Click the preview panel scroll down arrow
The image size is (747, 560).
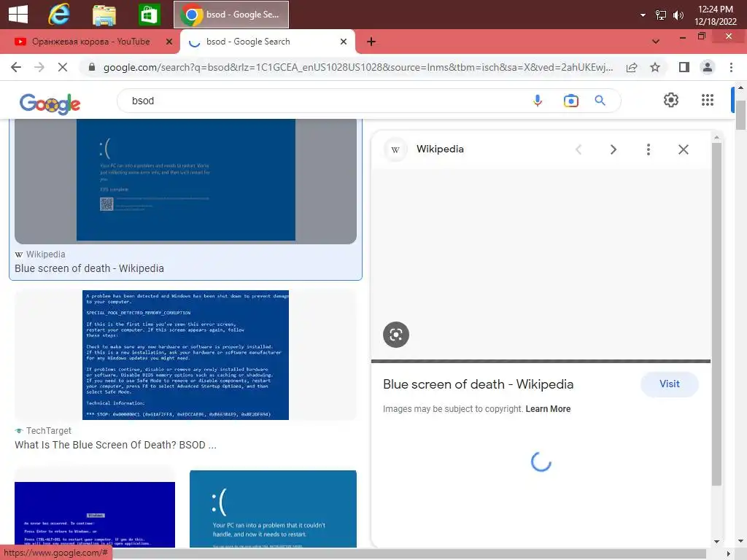point(716,542)
